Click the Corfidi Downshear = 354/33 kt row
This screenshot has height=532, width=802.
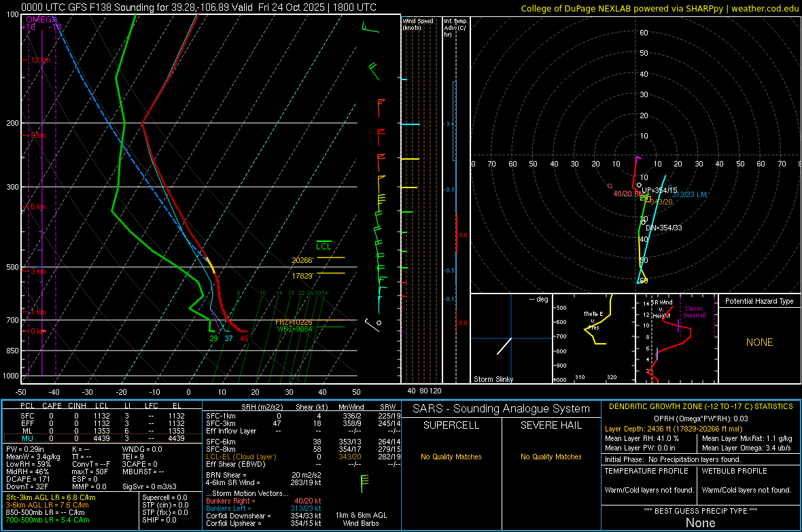point(264,516)
